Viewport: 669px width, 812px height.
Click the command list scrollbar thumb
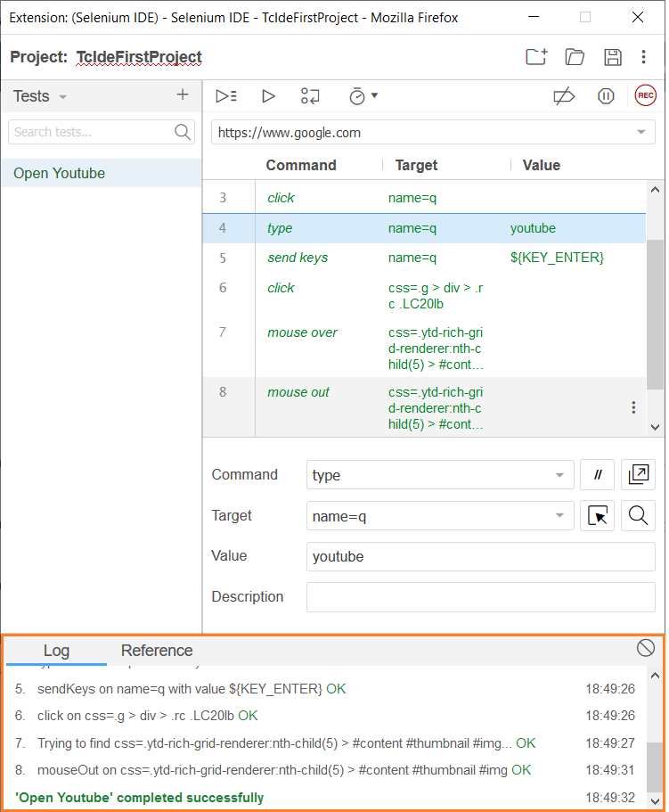(655, 314)
